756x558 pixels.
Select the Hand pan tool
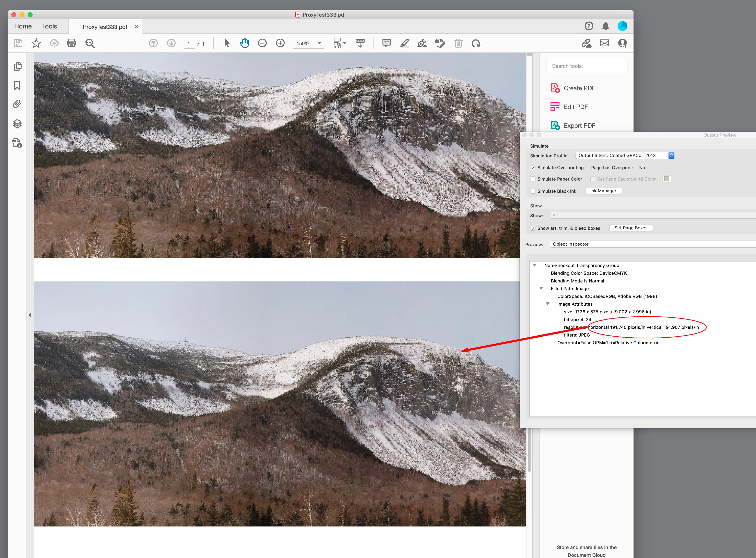click(x=244, y=43)
